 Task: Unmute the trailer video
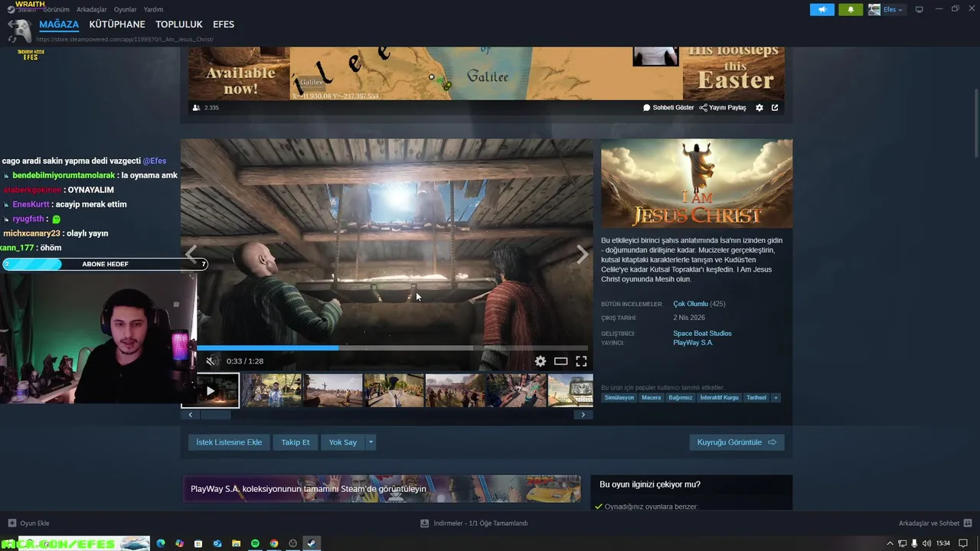click(x=212, y=361)
